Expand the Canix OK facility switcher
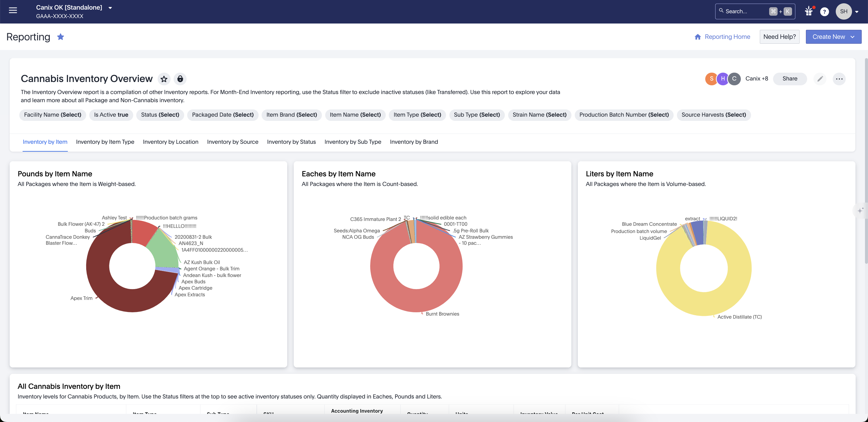The width and height of the screenshot is (868, 422). pyautogui.click(x=110, y=8)
